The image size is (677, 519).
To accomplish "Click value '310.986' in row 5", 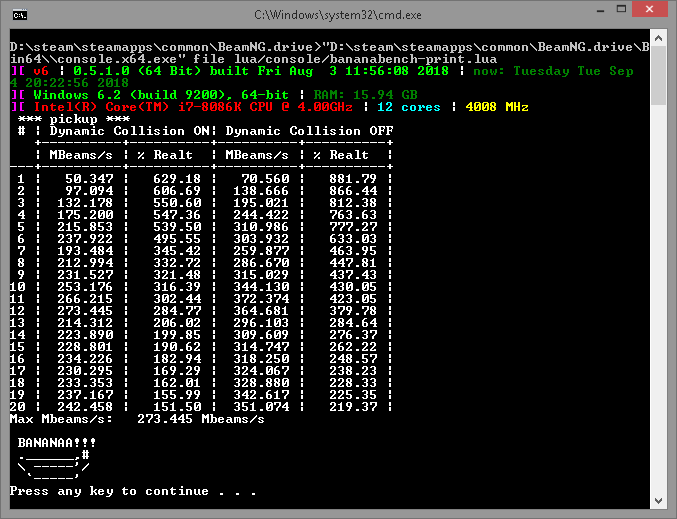I will [x=261, y=227].
